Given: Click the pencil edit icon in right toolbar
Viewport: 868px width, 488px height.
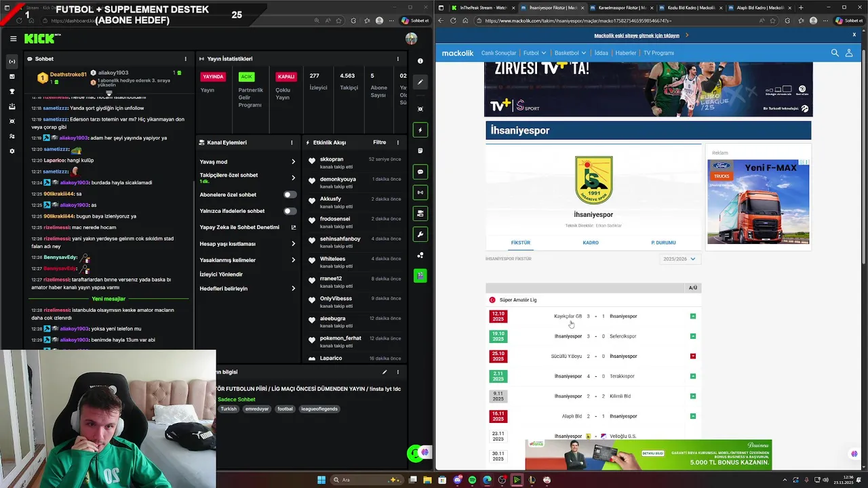Looking at the screenshot, I should coord(420,82).
